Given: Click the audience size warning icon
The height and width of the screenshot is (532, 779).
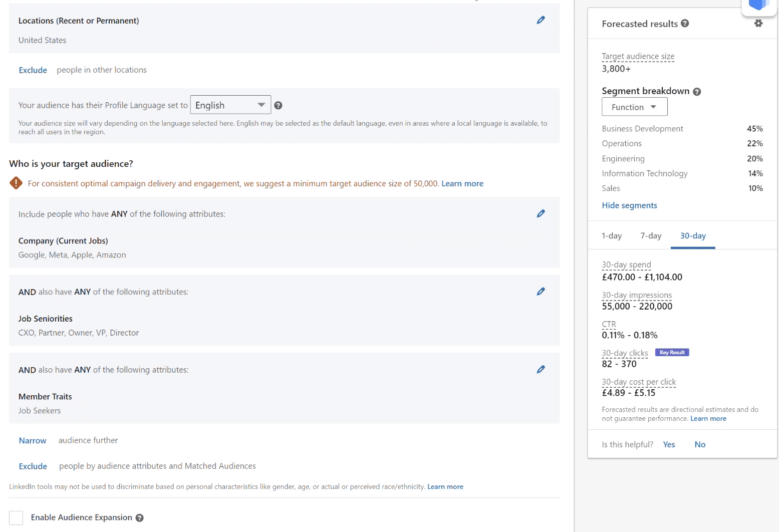Looking at the screenshot, I should [16, 183].
